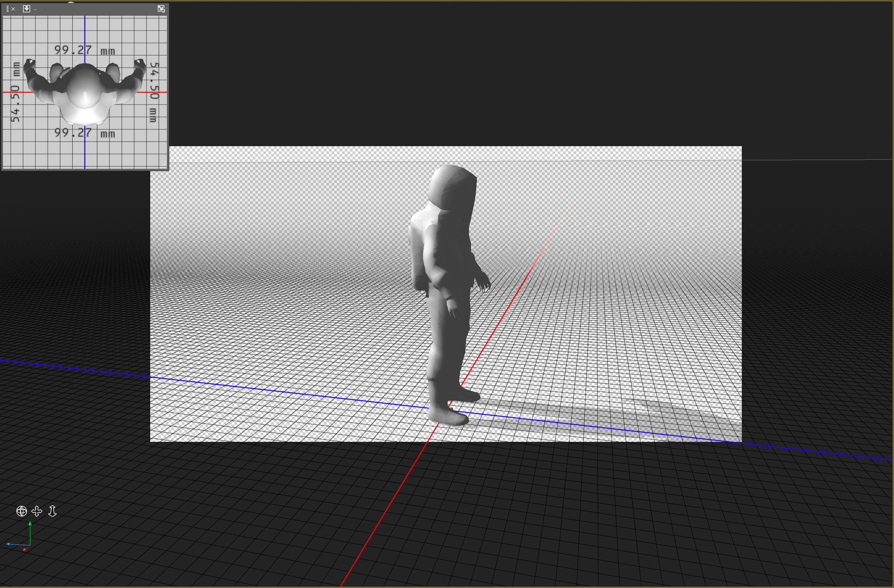The width and height of the screenshot is (894, 588).
Task: Click the right 54.50 mm depth label
Action: tap(154, 92)
